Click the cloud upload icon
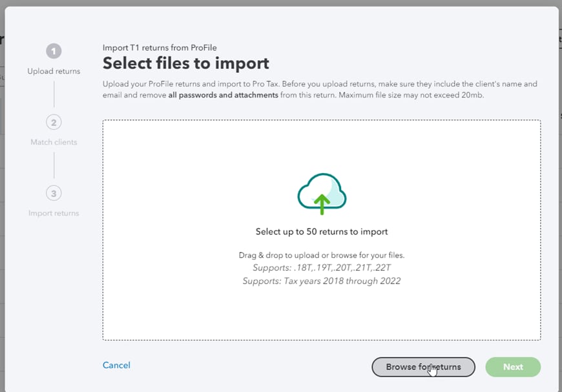This screenshot has width=562, height=392. tap(322, 194)
